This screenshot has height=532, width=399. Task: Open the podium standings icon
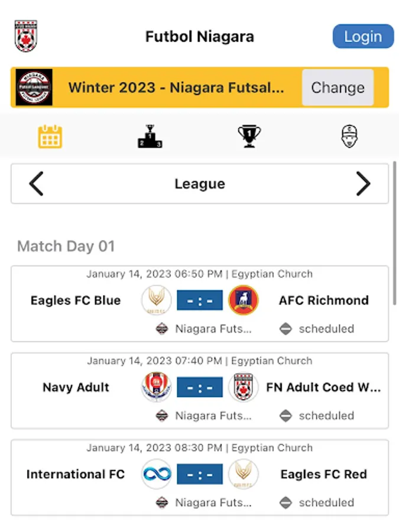point(150,136)
